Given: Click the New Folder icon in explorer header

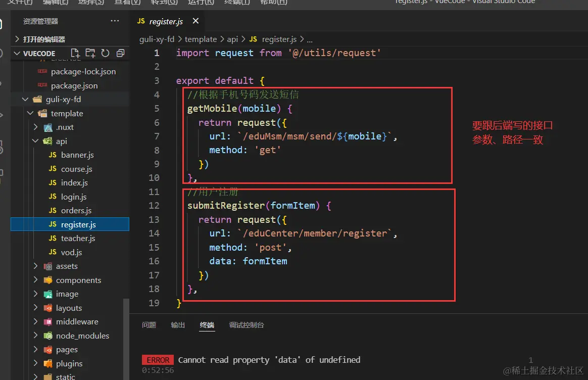Looking at the screenshot, I should tap(90, 53).
